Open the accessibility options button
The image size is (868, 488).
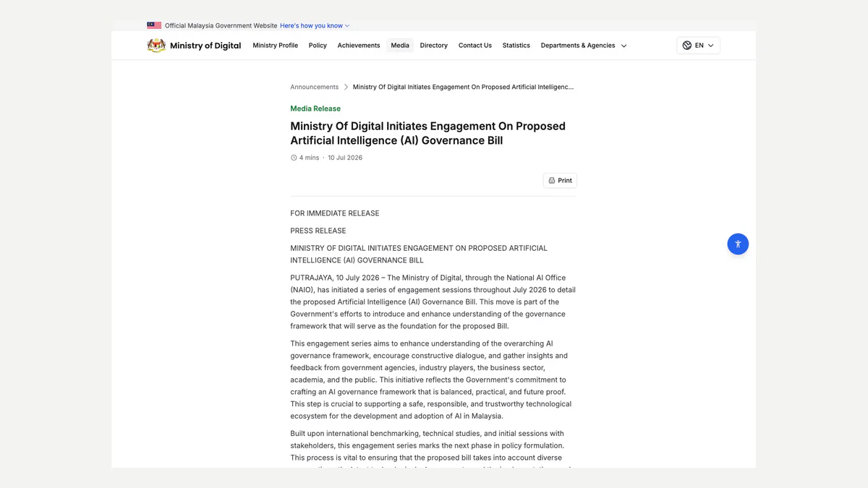coord(738,244)
